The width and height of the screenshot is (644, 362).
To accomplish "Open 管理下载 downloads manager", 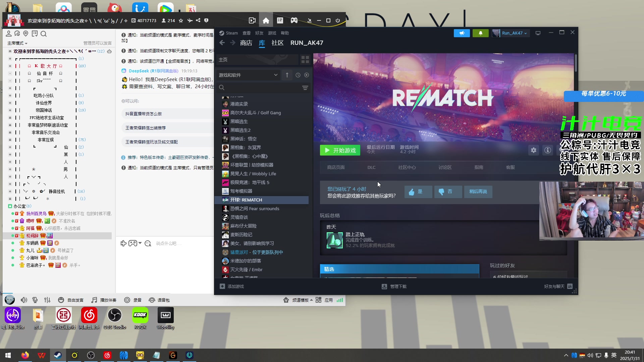I will (x=394, y=287).
